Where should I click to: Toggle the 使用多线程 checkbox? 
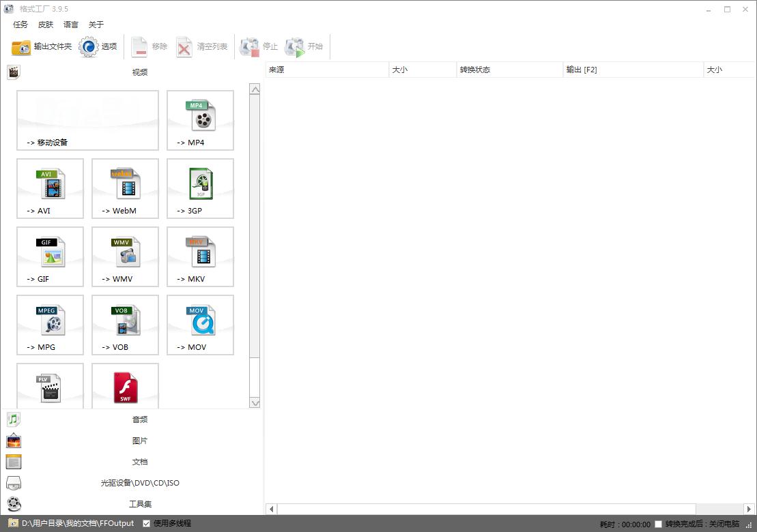pyautogui.click(x=147, y=524)
